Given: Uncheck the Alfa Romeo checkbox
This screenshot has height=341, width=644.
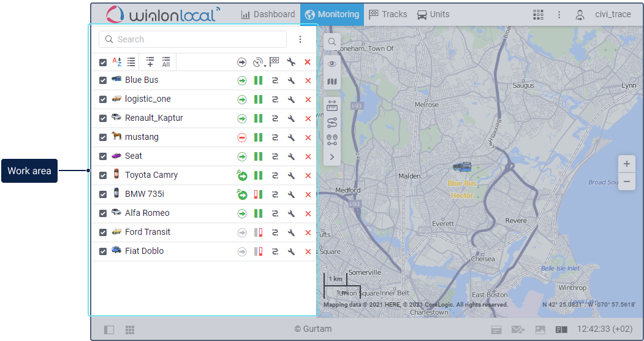Looking at the screenshot, I should (103, 213).
